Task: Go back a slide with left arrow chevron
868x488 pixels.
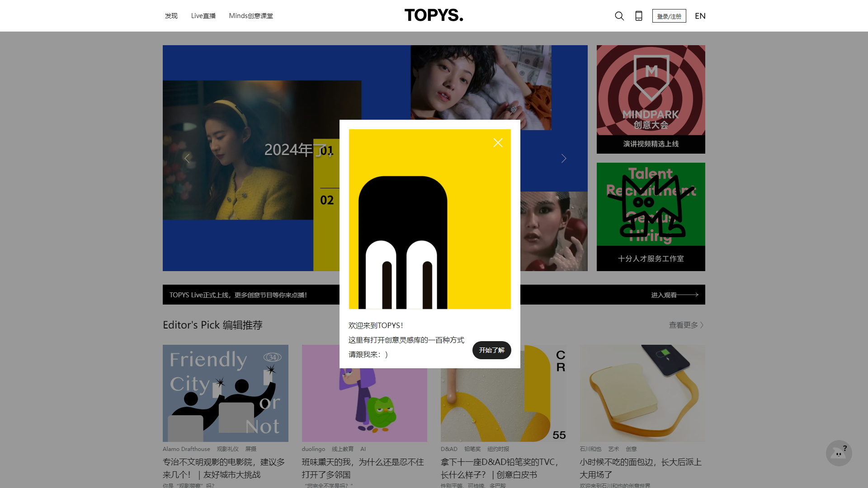Action: (x=187, y=158)
